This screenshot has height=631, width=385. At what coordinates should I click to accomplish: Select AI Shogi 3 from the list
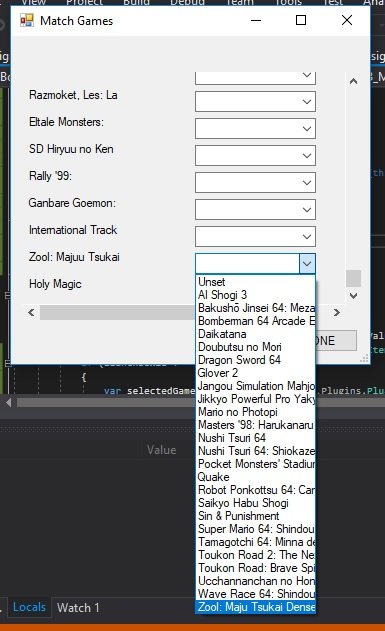[255, 295]
